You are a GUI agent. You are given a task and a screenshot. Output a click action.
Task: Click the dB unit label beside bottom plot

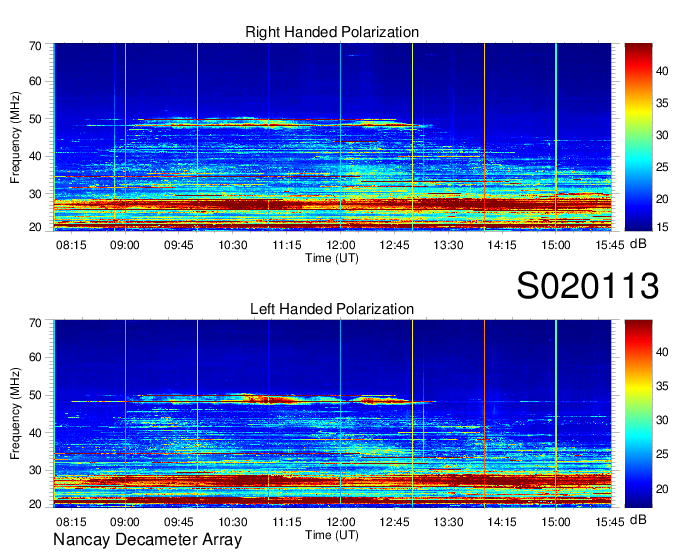pos(638,519)
